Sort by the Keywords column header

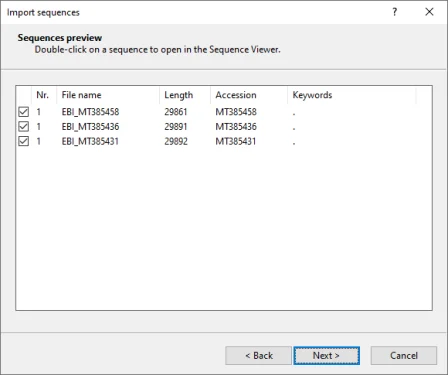point(352,95)
